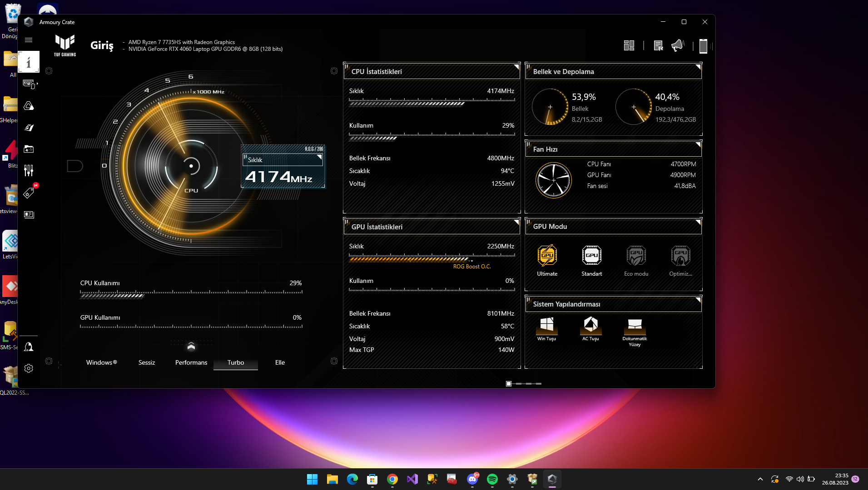
Task: Open the user center profile icon
Action: (x=29, y=347)
